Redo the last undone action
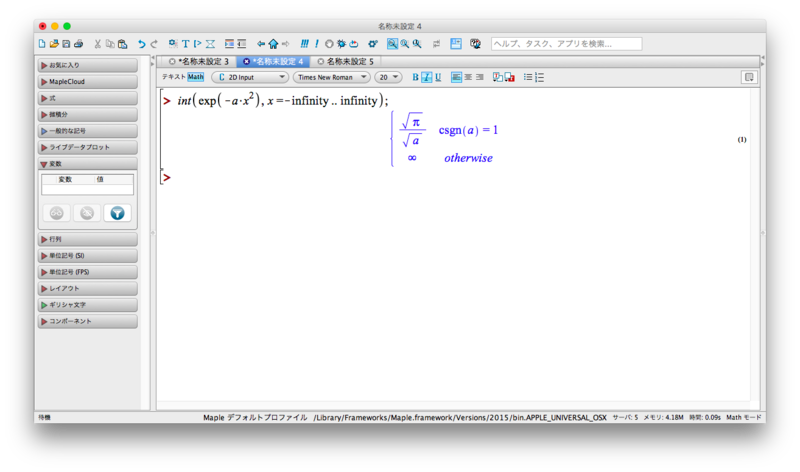The width and height of the screenshot is (800, 472). coord(154,44)
